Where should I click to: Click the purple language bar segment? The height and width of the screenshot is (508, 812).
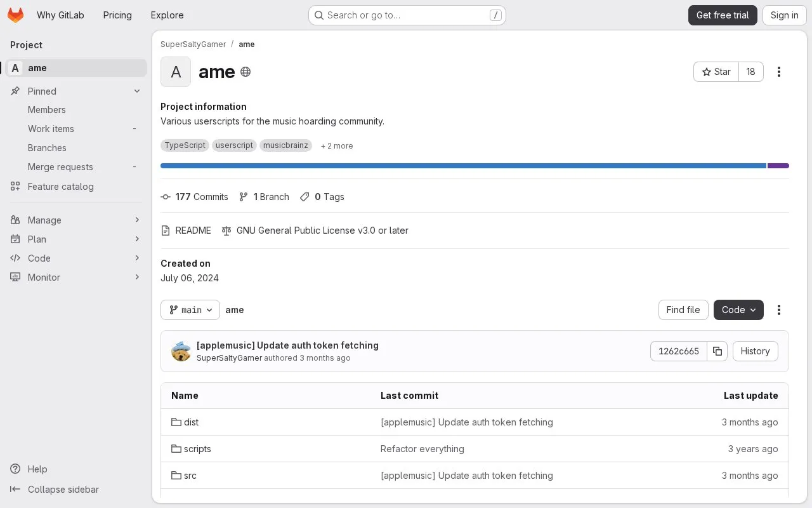[x=778, y=166]
